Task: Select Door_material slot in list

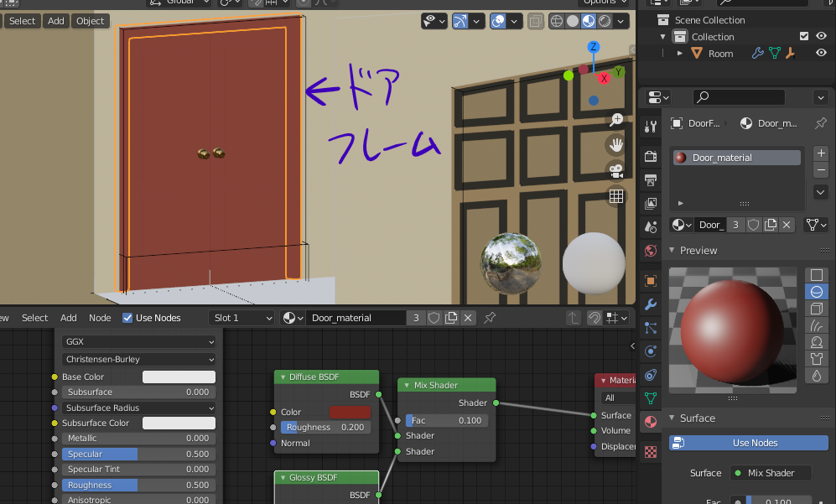Action: point(737,158)
